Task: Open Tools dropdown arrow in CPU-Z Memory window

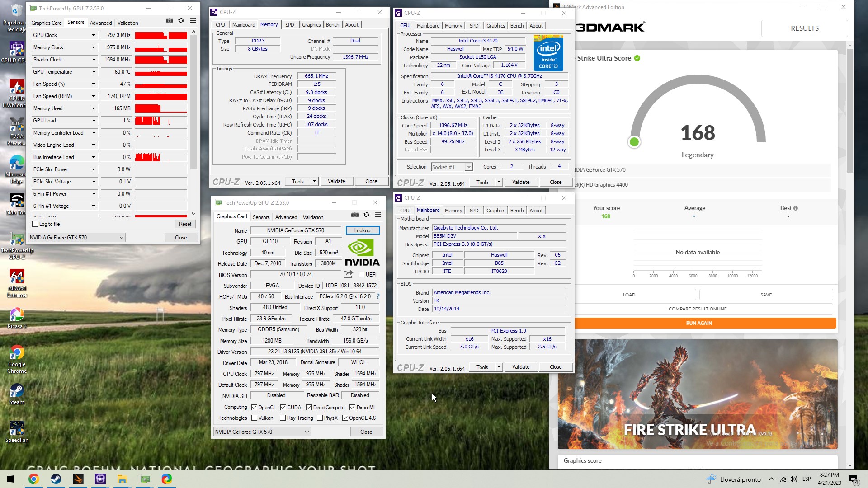Action: click(x=314, y=181)
